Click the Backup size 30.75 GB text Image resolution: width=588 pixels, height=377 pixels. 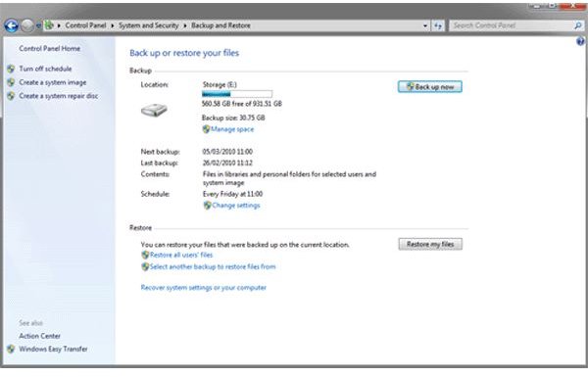pyautogui.click(x=233, y=118)
